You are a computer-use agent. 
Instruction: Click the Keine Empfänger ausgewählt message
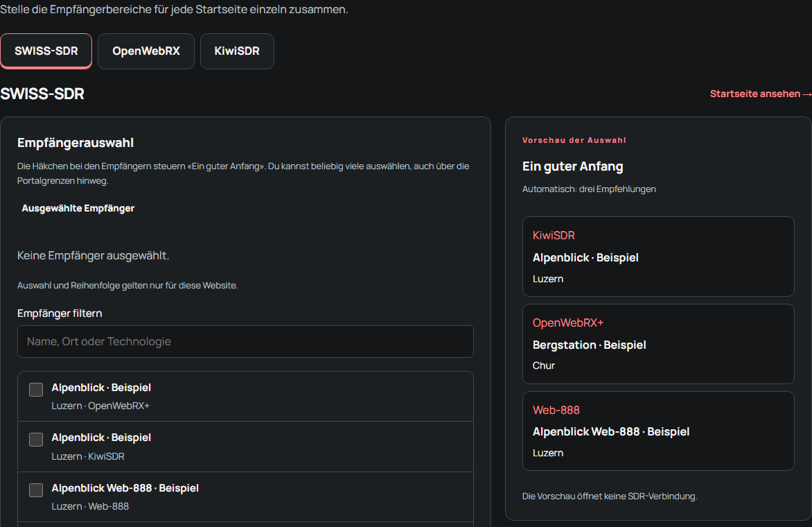pos(94,255)
